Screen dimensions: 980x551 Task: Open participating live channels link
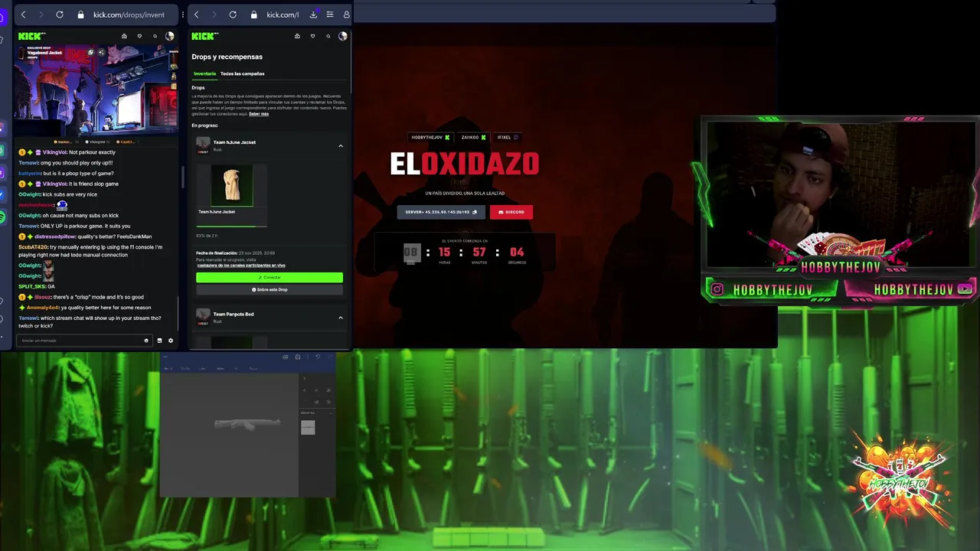tap(241, 266)
